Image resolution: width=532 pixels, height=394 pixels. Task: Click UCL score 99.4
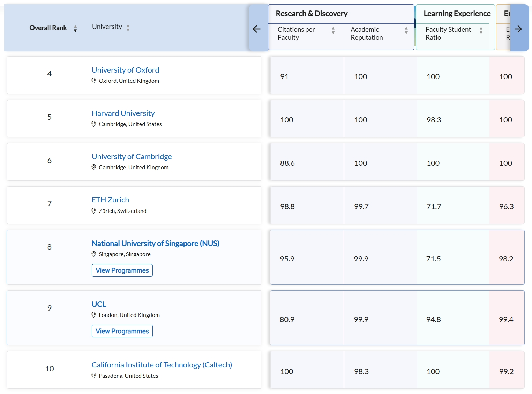coord(506,320)
